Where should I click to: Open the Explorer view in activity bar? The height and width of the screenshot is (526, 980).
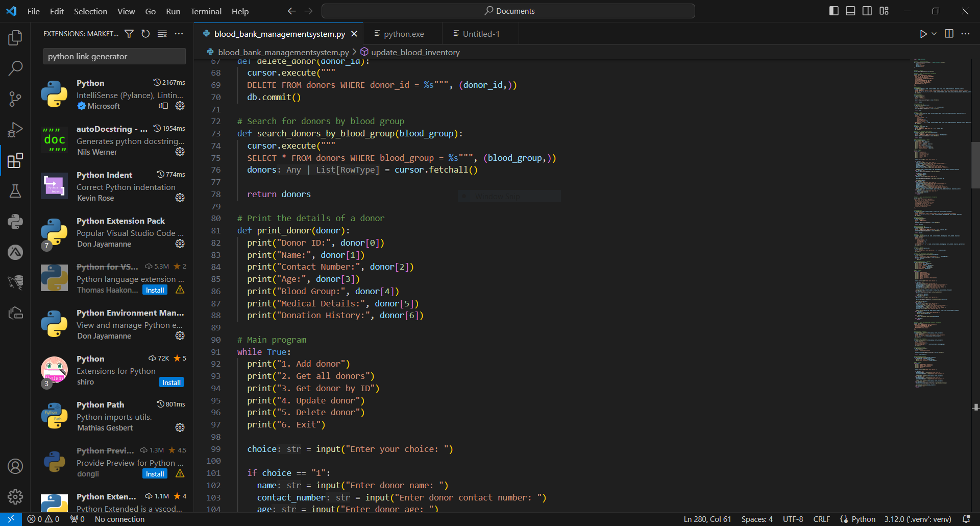click(x=15, y=38)
